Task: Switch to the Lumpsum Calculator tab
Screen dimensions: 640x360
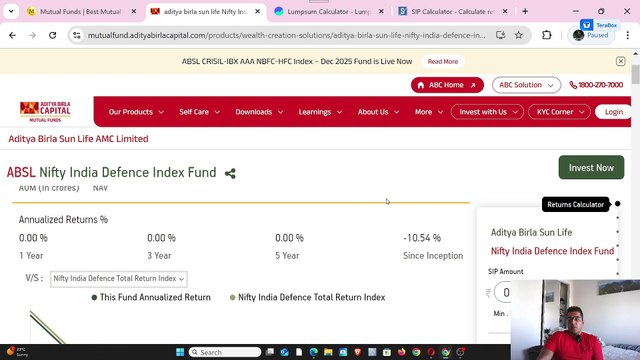Action: (329, 11)
